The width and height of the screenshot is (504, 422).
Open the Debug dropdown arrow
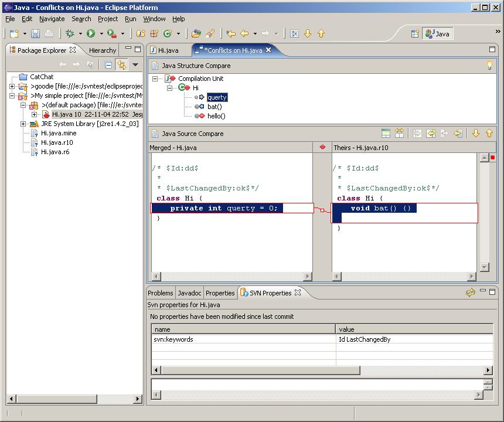coord(80,33)
